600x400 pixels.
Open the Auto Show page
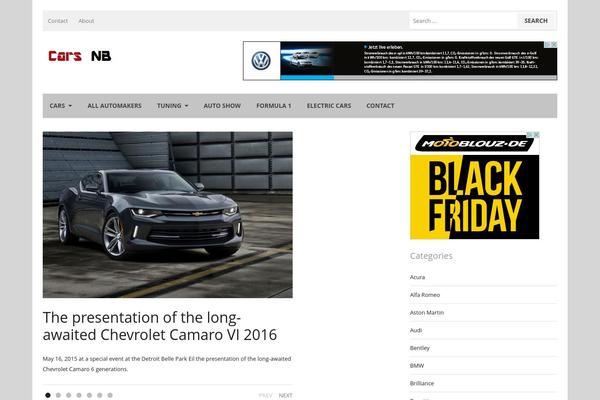coord(222,105)
